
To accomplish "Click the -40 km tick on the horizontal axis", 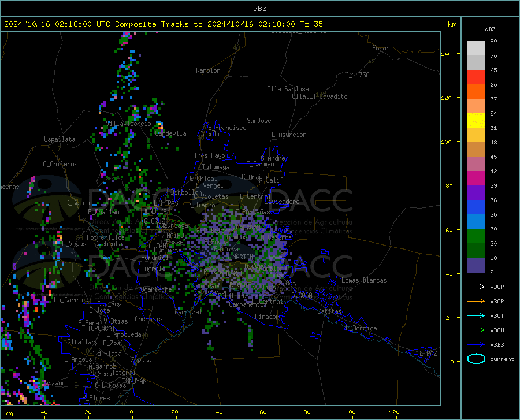I will [x=42, y=412].
